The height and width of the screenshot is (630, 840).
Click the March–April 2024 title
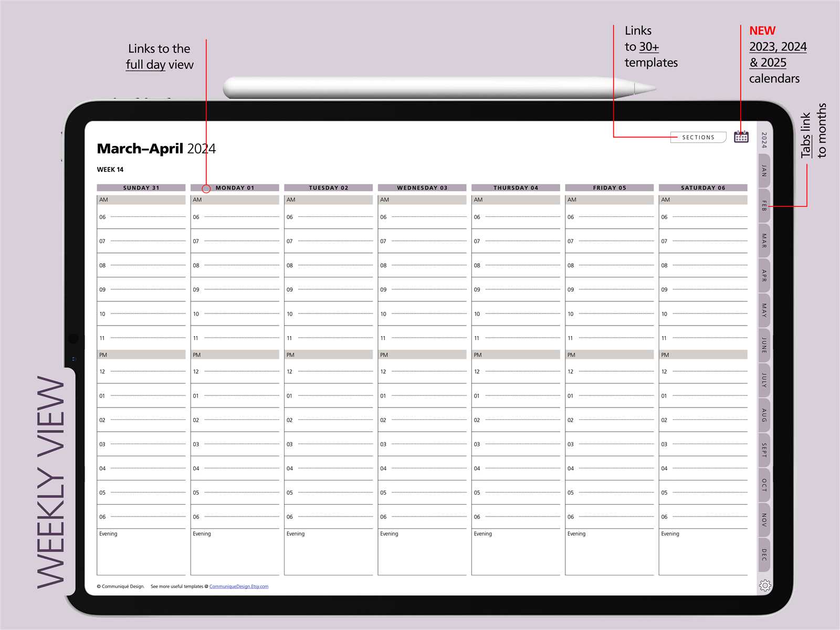tap(156, 149)
